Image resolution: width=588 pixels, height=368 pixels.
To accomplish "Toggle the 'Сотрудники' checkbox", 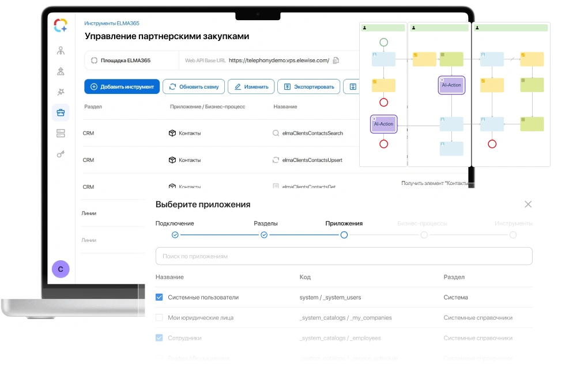I will pos(160,338).
